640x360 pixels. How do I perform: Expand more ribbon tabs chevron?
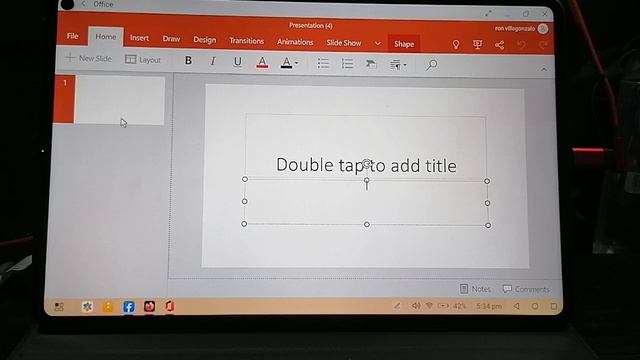coord(378,43)
